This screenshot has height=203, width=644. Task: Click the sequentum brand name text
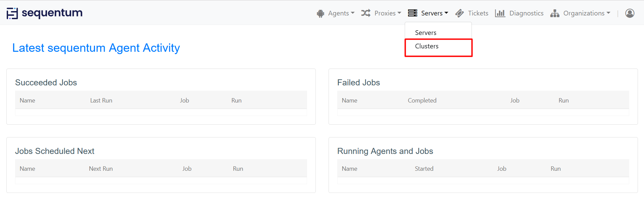click(52, 13)
